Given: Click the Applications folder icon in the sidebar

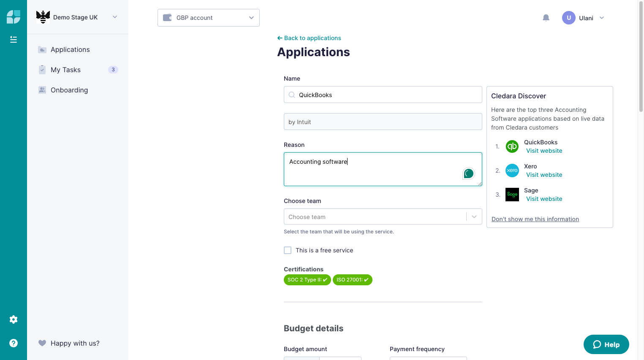Looking at the screenshot, I should pos(42,50).
